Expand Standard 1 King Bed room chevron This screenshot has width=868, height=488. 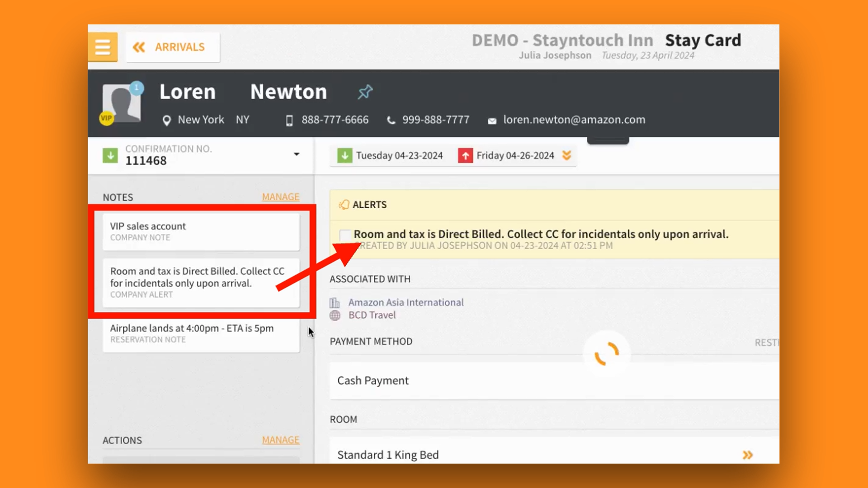click(x=747, y=455)
